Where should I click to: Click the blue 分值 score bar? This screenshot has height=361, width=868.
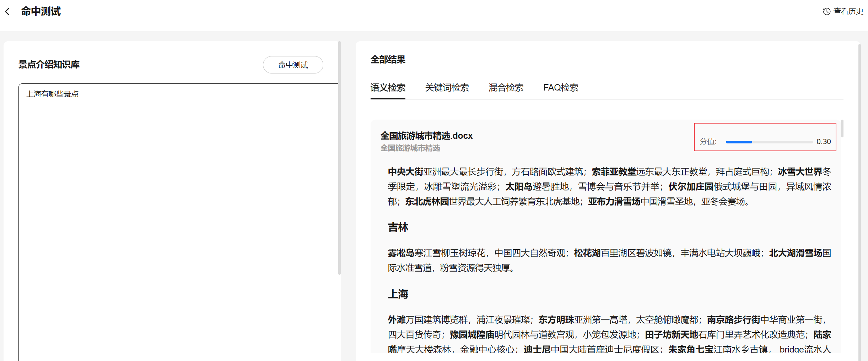(739, 142)
